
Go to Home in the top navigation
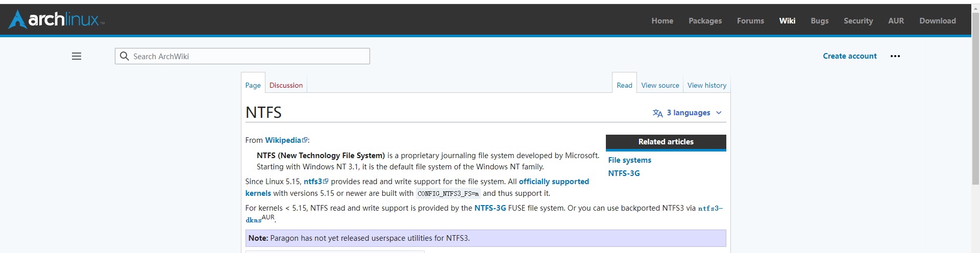tap(662, 21)
